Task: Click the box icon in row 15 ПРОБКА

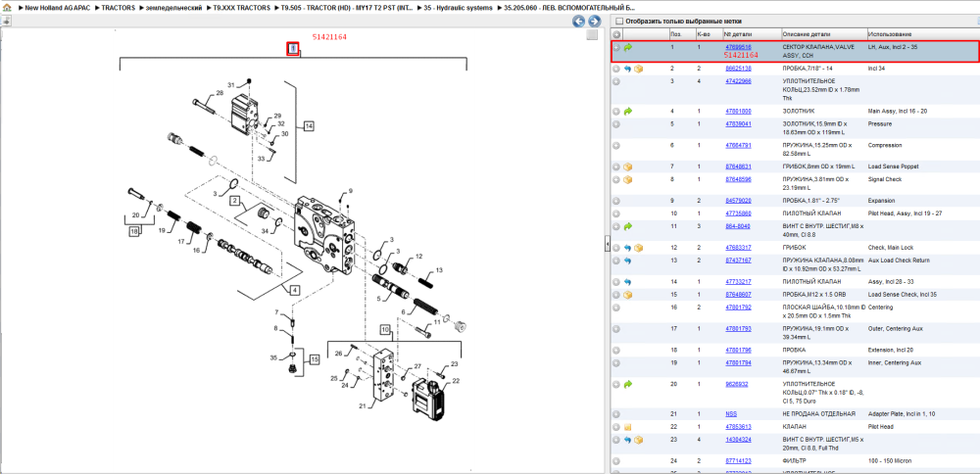Action: tap(628, 294)
